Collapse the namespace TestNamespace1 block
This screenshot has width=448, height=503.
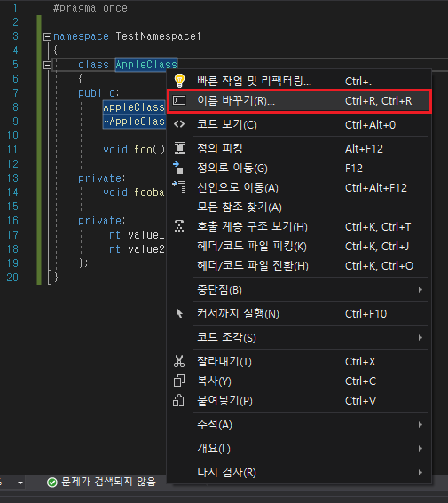point(47,36)
